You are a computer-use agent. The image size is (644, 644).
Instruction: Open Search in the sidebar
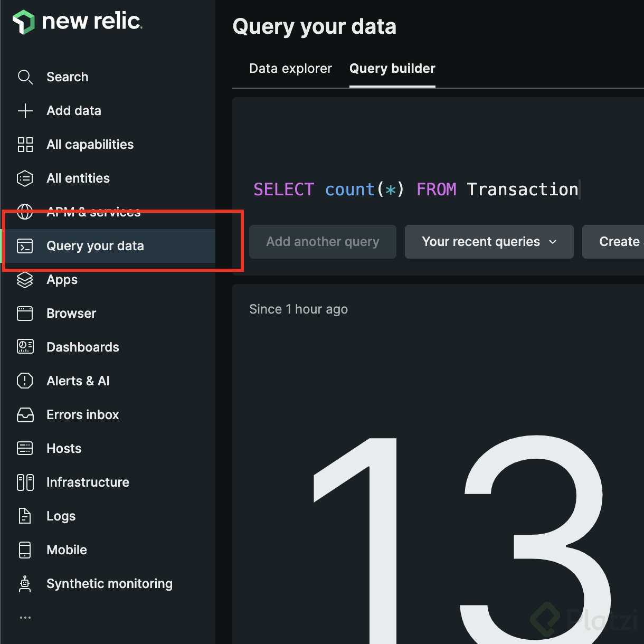tap(68, 77)
